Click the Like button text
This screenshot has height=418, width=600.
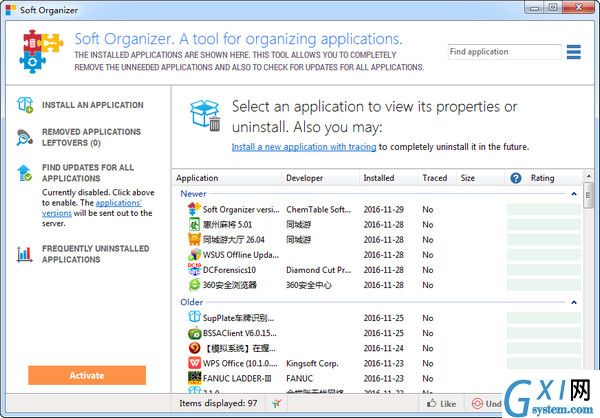(448, 404)
